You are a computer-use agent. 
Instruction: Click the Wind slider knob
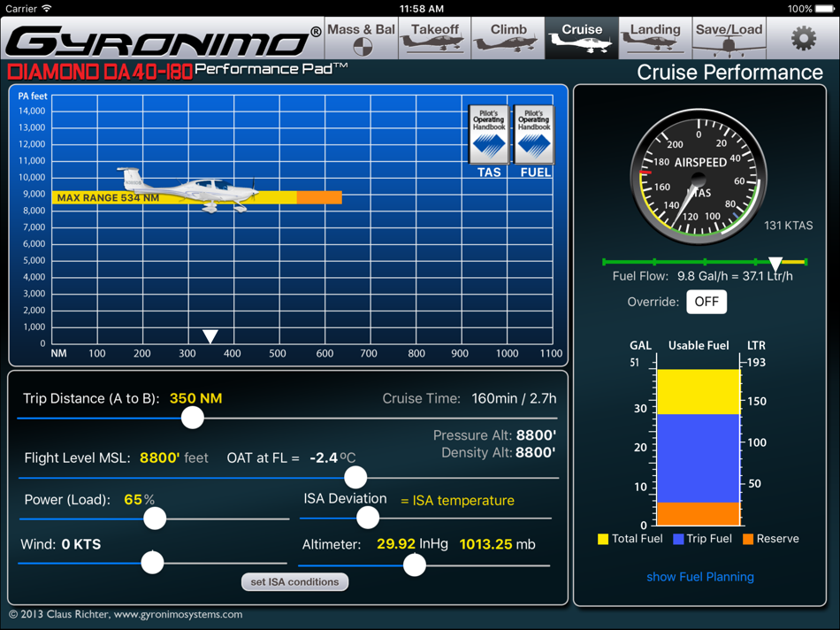pyautogui.click(x=152, y=563)
